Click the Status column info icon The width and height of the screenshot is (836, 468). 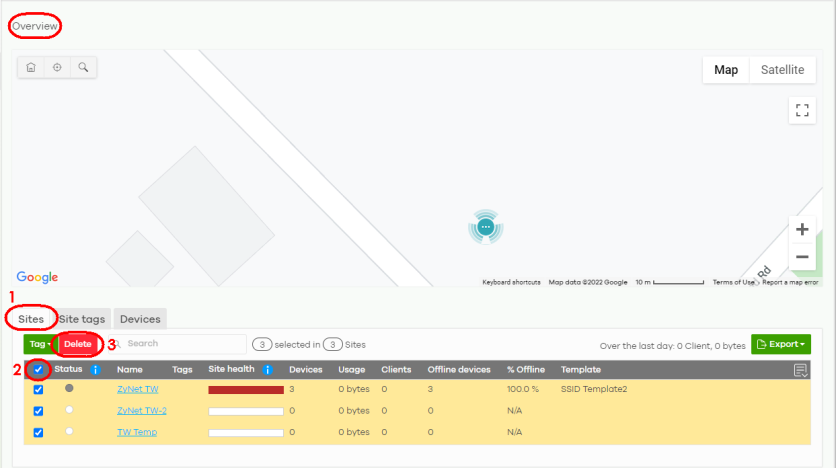coord(96,370)
